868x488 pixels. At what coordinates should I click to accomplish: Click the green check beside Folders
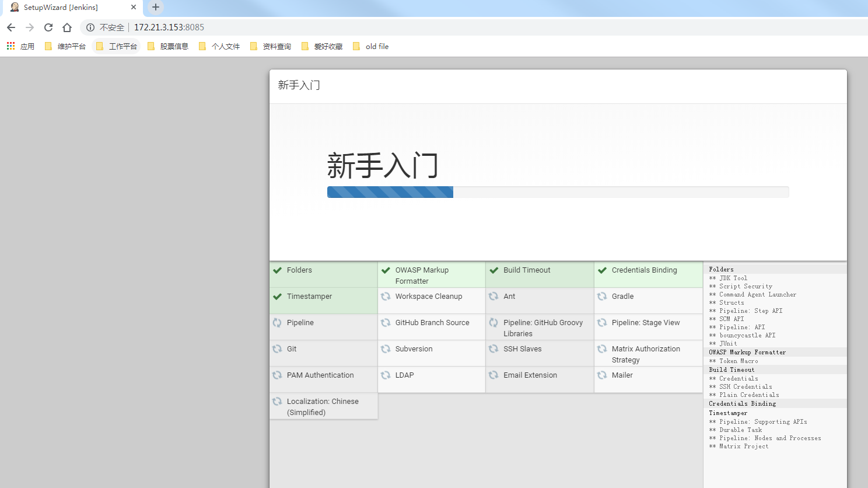click(x=278, y=270)
